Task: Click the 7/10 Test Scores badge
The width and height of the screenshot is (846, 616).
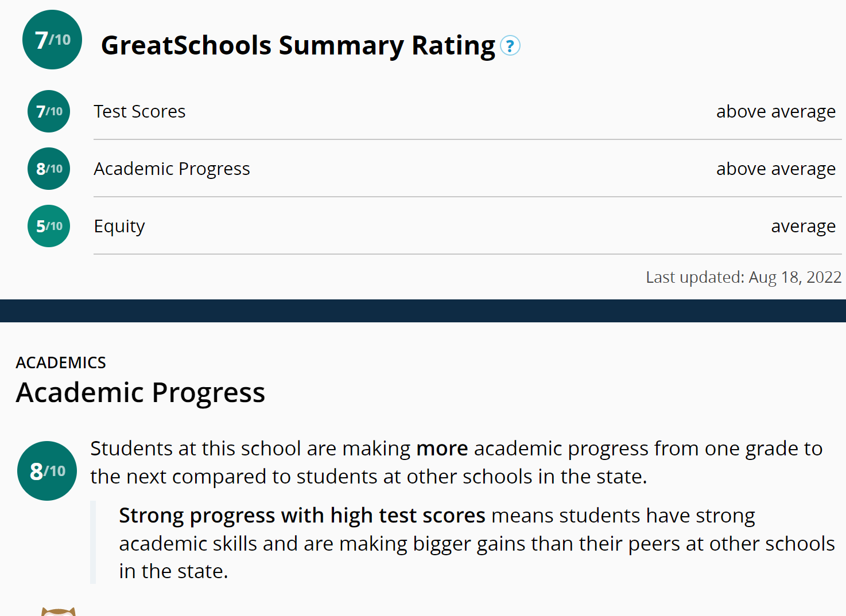Action: point(49,111)
